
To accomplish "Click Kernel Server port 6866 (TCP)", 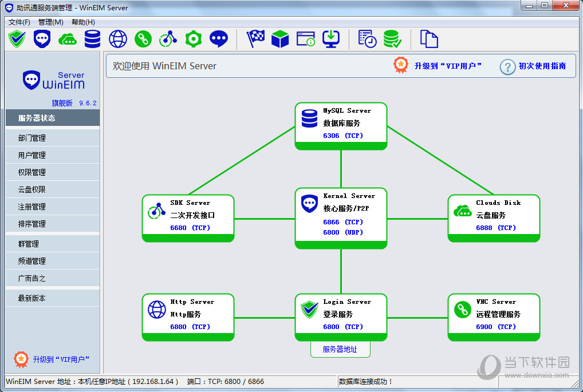I will 343,222.
